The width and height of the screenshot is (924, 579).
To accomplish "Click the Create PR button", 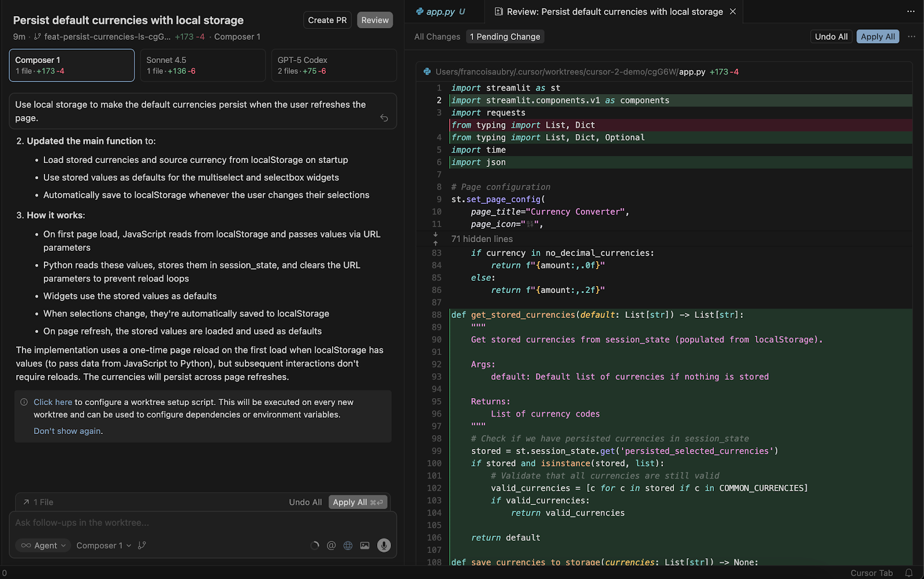I will 327,20.
